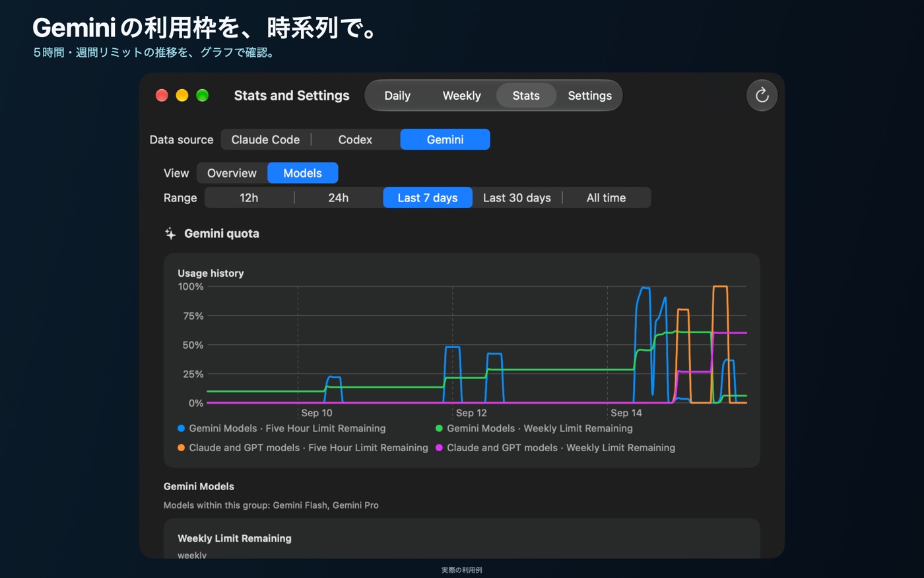This screenshot has width=924, height=578.
Task: Click the 100% y-axis label
Action: (x=191, y=287)
